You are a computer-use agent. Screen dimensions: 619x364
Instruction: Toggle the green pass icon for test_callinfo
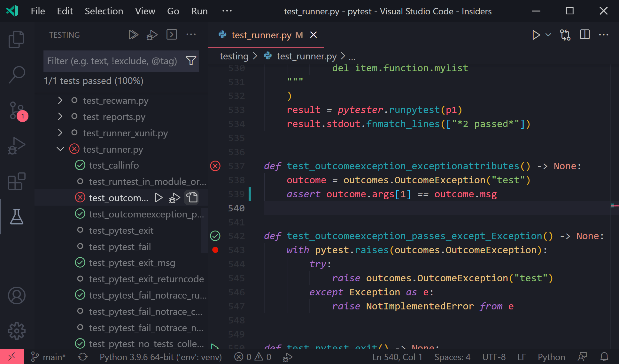[81, 165]
